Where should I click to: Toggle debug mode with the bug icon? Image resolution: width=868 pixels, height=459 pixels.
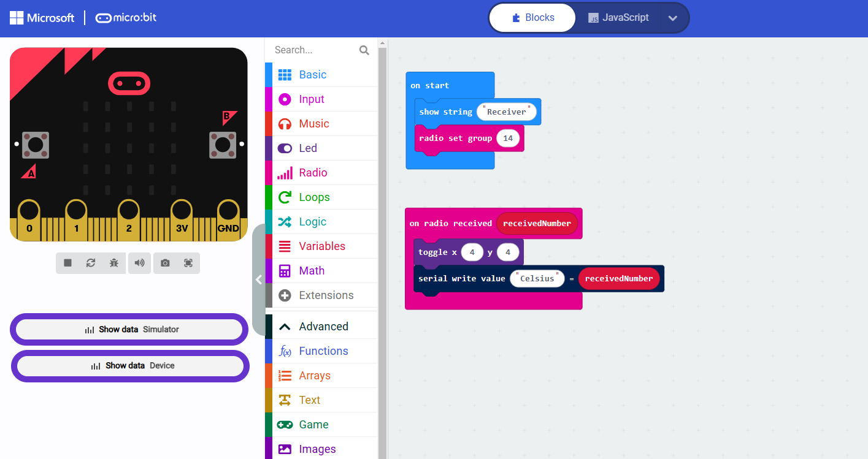(x=114, y=263)
